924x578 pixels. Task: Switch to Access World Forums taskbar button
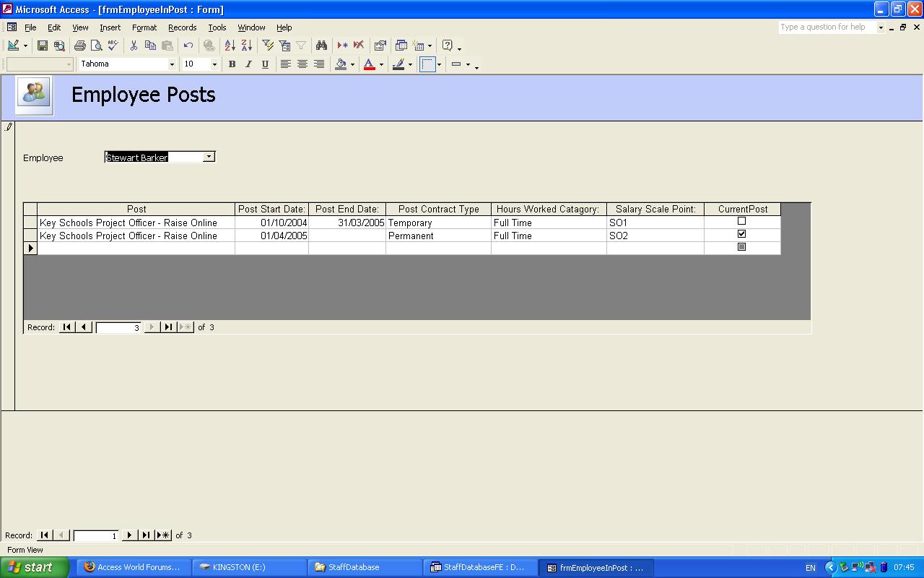pyautogui.click(x=134, y=567)
